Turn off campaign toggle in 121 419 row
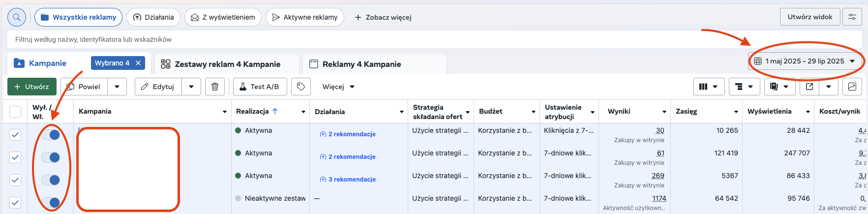 tap(51, 157)
